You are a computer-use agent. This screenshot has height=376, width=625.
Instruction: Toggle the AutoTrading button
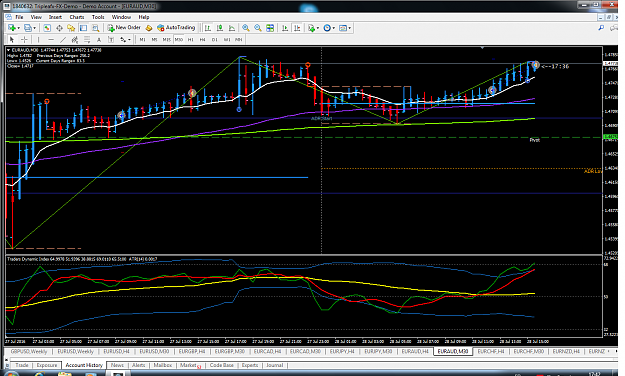coord(176,28)
